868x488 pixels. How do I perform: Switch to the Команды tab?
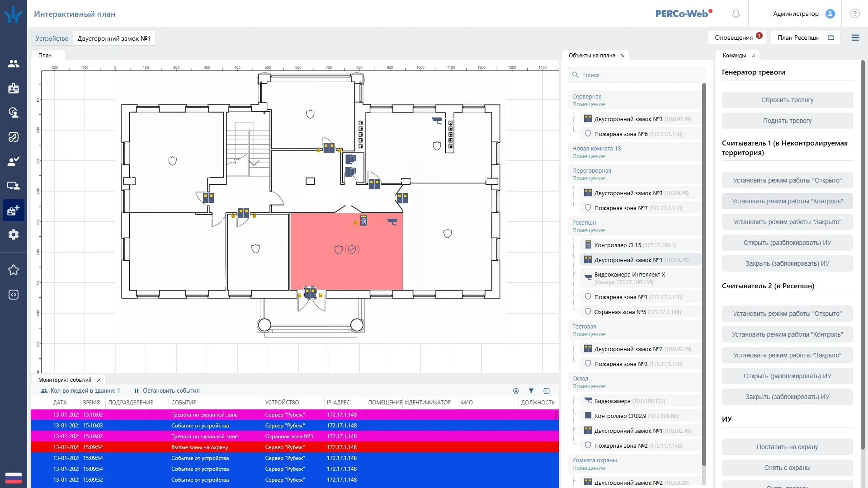[734, 56]
